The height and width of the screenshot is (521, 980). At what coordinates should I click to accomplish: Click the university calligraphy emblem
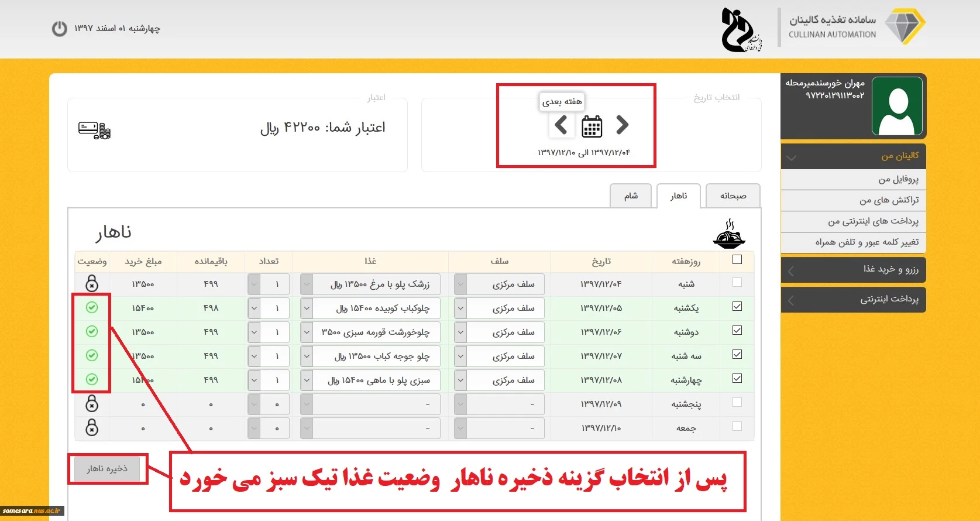[x=741, y=30]
